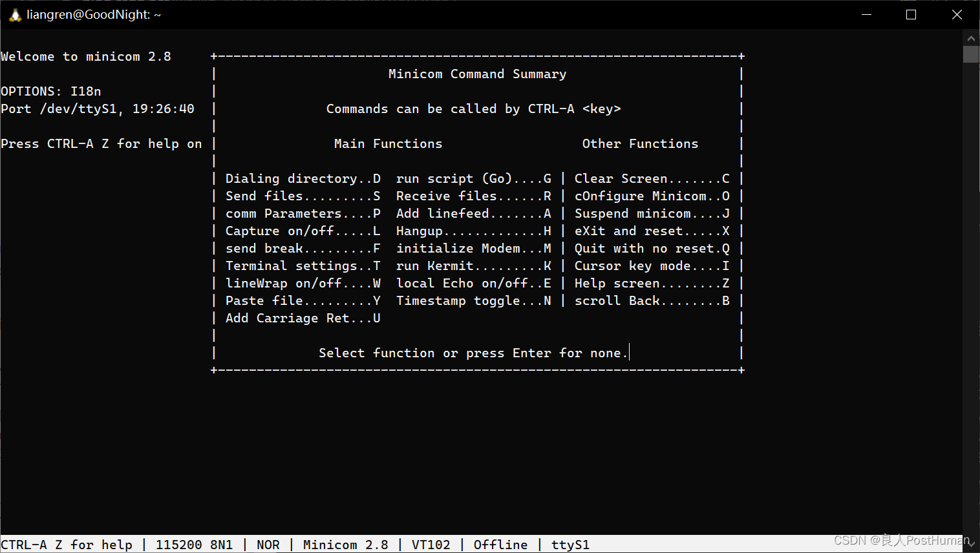Select the "Dialing directory..D" command
The width and height of the screenshot is (980, 553).
click(302, 178)
